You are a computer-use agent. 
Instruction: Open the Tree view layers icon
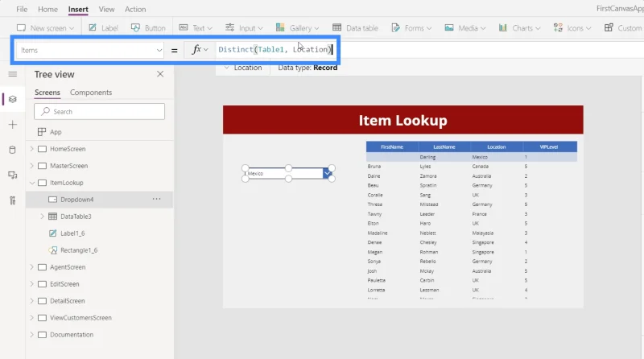tap(13, 99)
